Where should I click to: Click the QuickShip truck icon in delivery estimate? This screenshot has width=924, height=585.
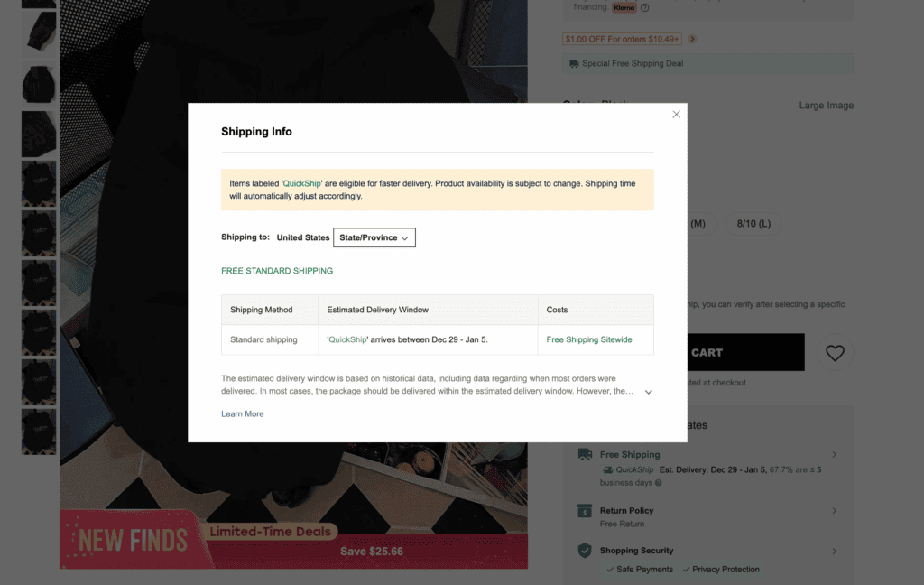pos(608,469)
